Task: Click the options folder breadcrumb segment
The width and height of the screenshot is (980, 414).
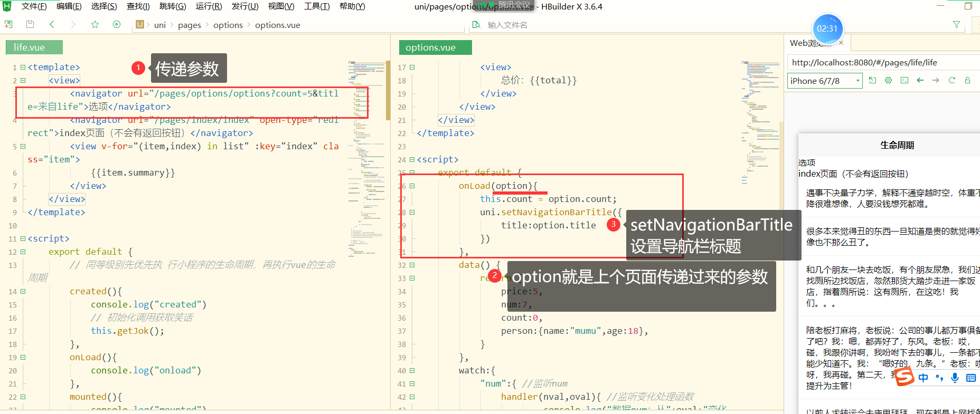Action: pos(228,25)
